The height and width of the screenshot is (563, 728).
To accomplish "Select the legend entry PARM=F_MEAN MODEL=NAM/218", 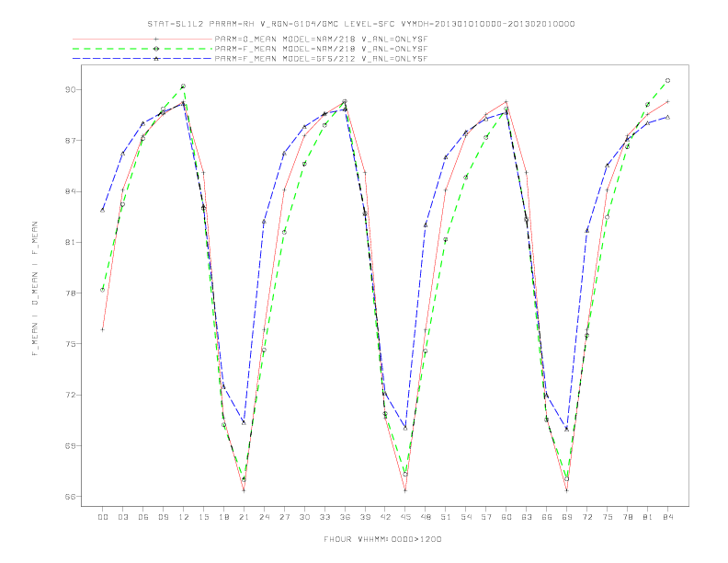I will pyautogui.click(x=321, y=49).
